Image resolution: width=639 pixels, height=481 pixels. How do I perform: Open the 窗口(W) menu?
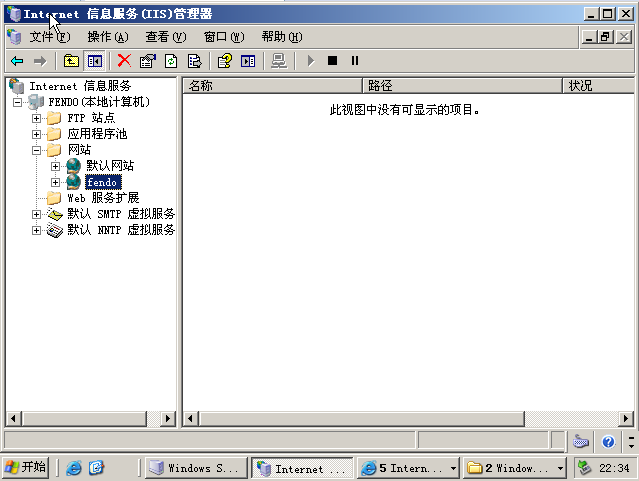tap(224, 37)
